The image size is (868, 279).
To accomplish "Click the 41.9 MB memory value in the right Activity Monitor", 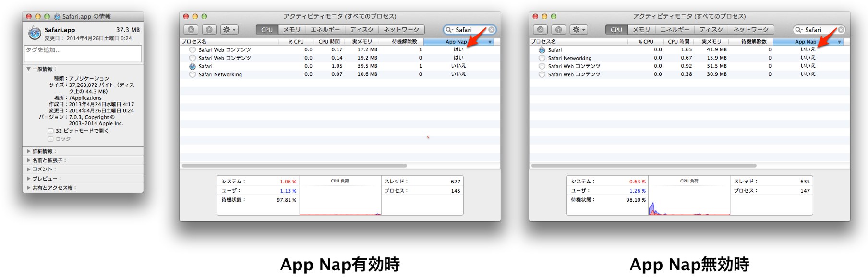I will (717, 50).
